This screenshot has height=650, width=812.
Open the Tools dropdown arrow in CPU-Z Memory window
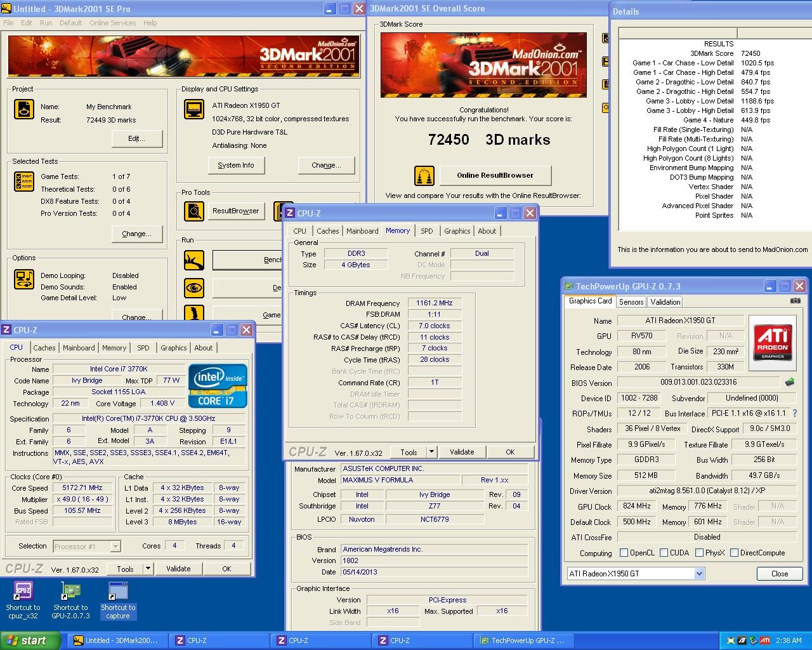[431, 452]
